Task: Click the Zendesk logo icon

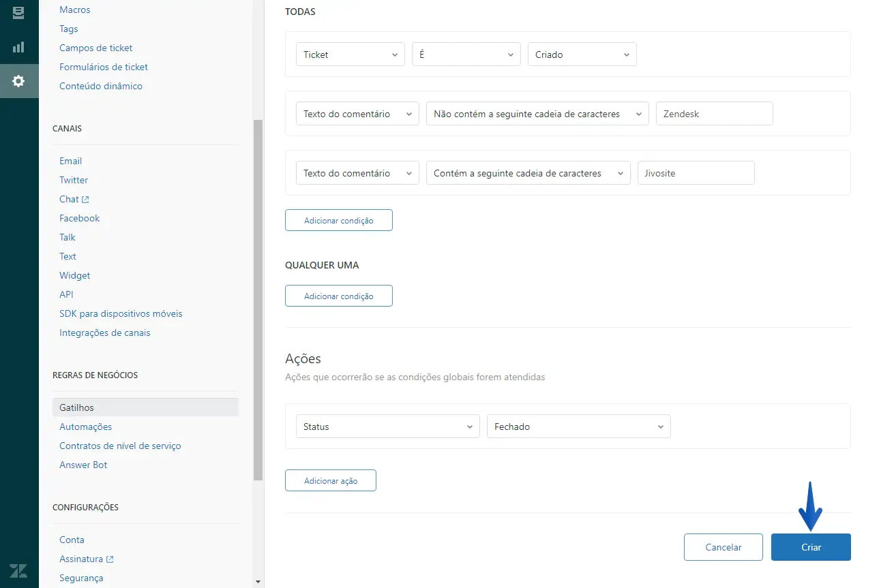Action: coord(18,570)
